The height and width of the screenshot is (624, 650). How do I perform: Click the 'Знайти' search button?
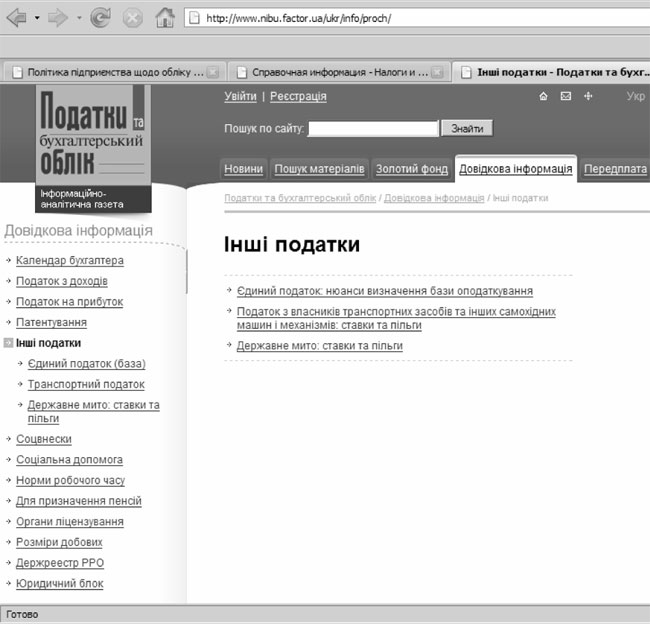(x=467, y=129)
